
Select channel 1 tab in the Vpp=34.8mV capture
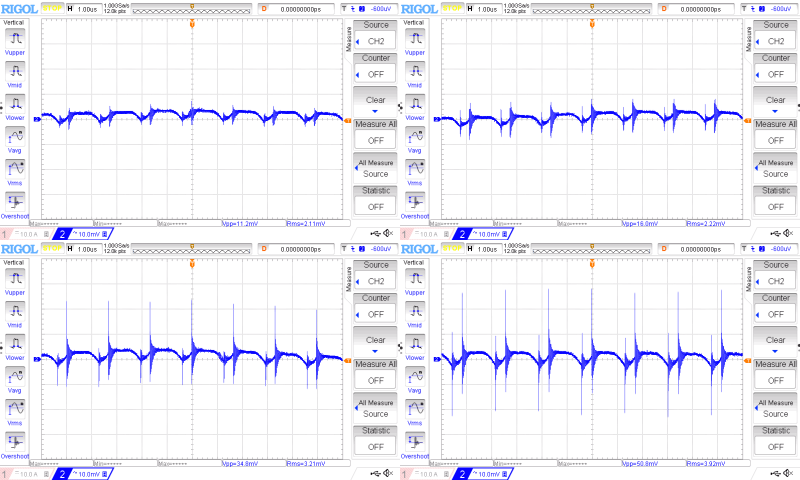(22, 473)
